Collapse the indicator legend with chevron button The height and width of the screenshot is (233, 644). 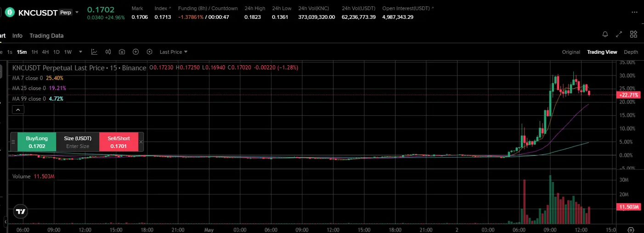(18, 110)
